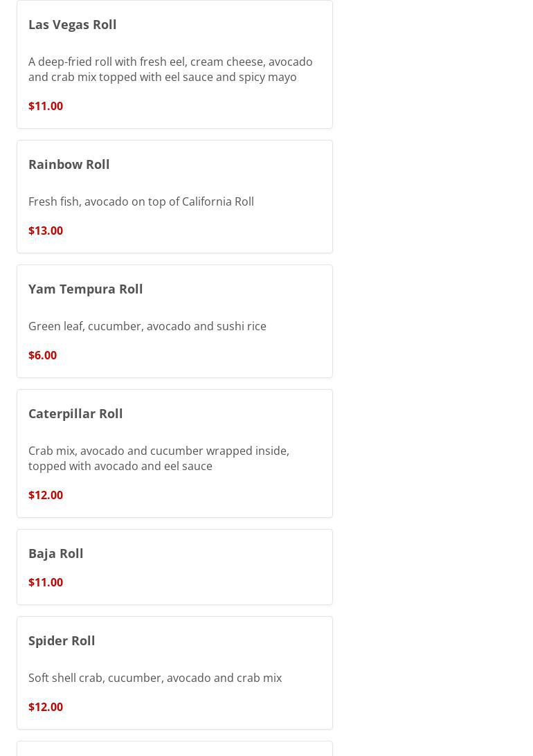This screenshot has height=756, width=533.
Task: Select the Baja Roll title
Action: (56, 553)
